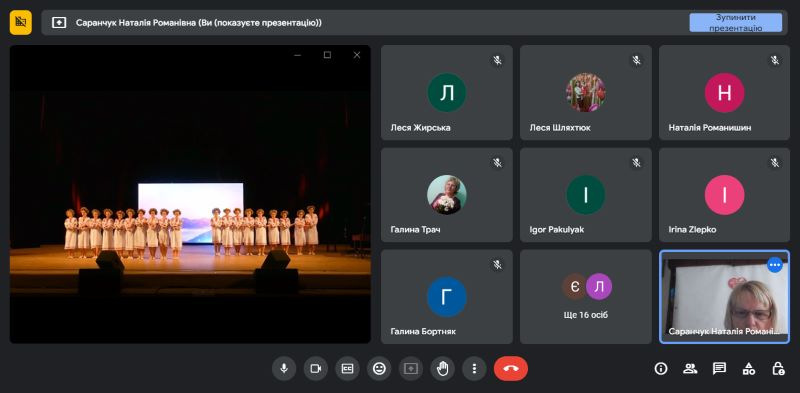Click the name label Галина Бортняк
This screenshot has height=393, width=800.
tap(423, 331)
